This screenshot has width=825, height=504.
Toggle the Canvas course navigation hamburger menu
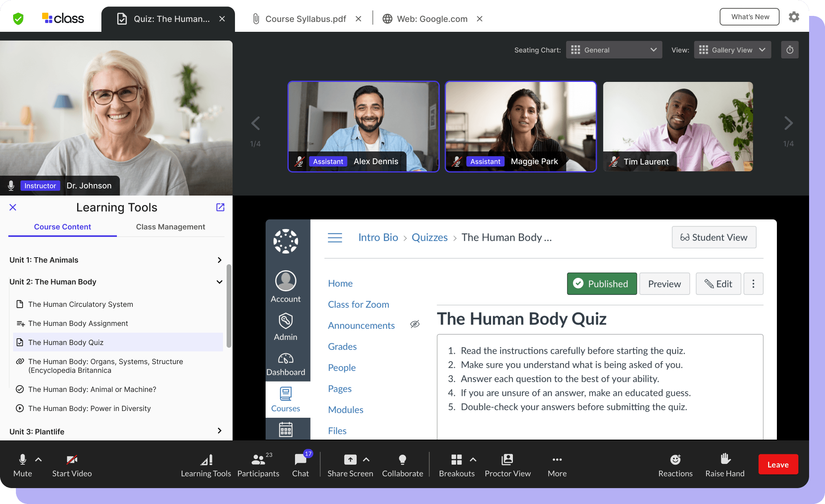[335, 238]
